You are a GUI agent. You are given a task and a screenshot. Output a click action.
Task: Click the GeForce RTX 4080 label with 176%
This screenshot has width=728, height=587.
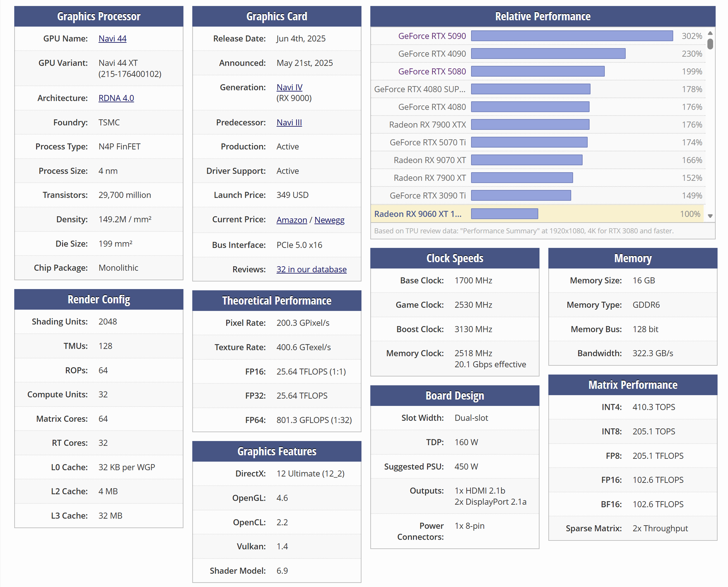tap(432, 107)
